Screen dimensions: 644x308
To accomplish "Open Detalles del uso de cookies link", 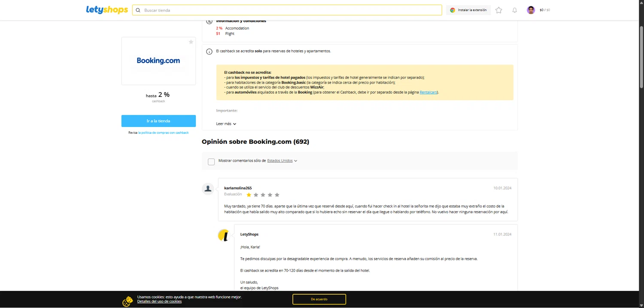I will (159, 302).
